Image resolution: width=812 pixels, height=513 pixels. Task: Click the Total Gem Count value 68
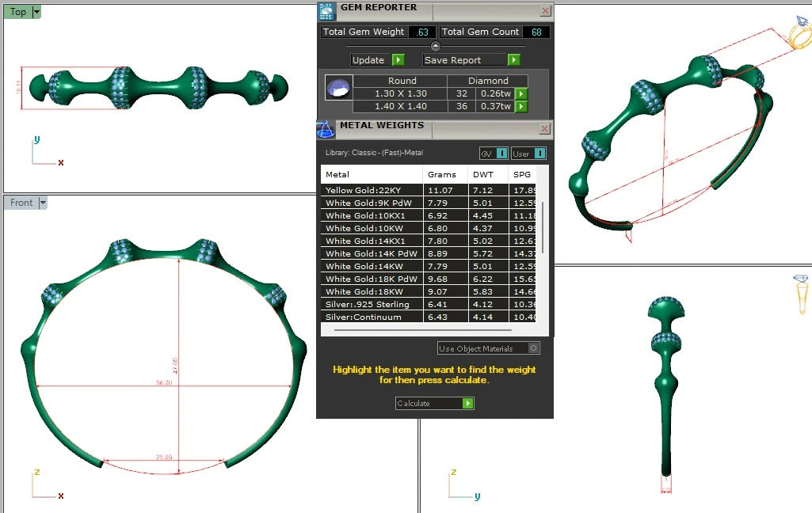click(x=536, y=32)
